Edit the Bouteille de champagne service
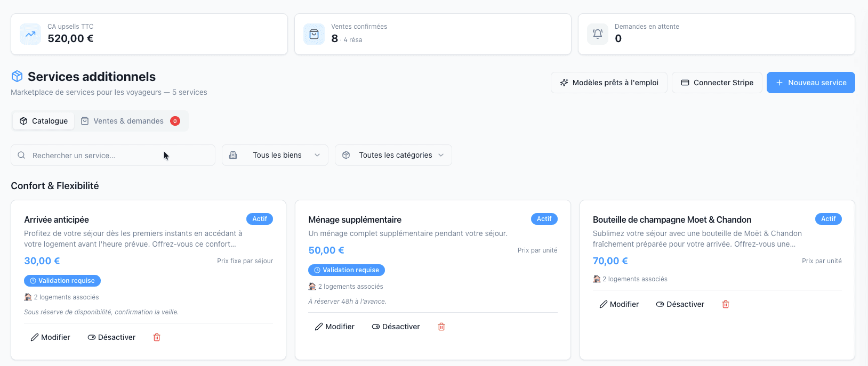Viewport: 868px width, 366px height. click(618, 304)
